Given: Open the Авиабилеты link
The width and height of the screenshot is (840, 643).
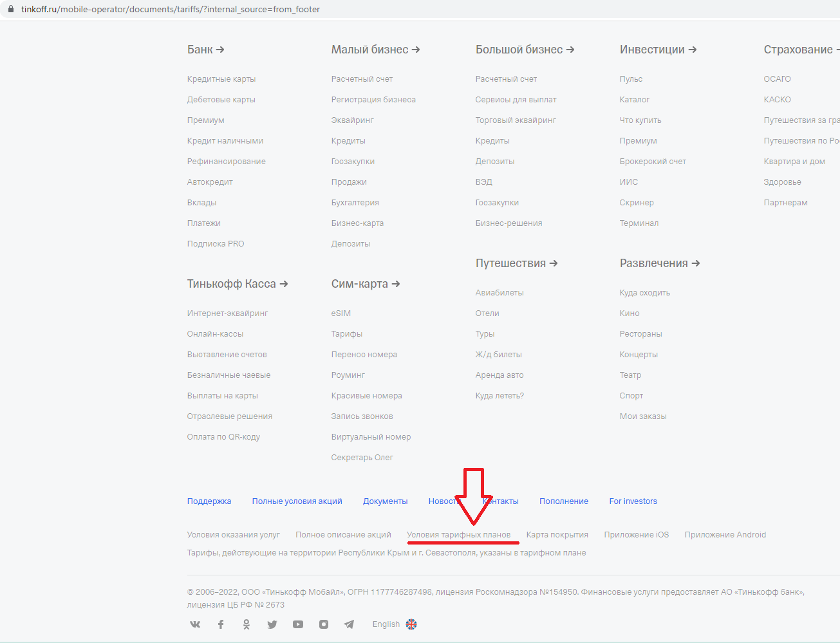Looking at the screenshot, I should point(499,293).
